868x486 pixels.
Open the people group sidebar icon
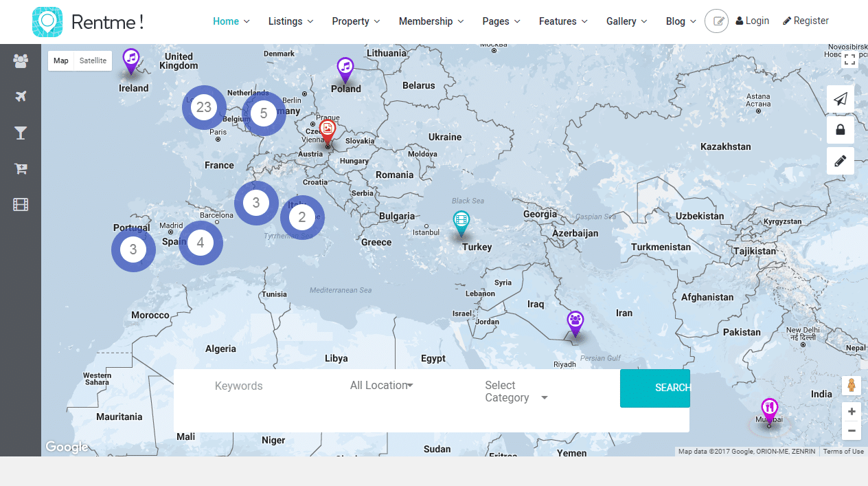(x=21, y=61)
